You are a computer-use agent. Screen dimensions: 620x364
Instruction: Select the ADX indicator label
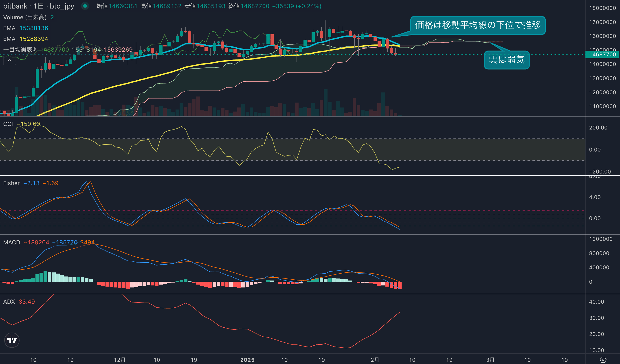(x=9, y=302)
